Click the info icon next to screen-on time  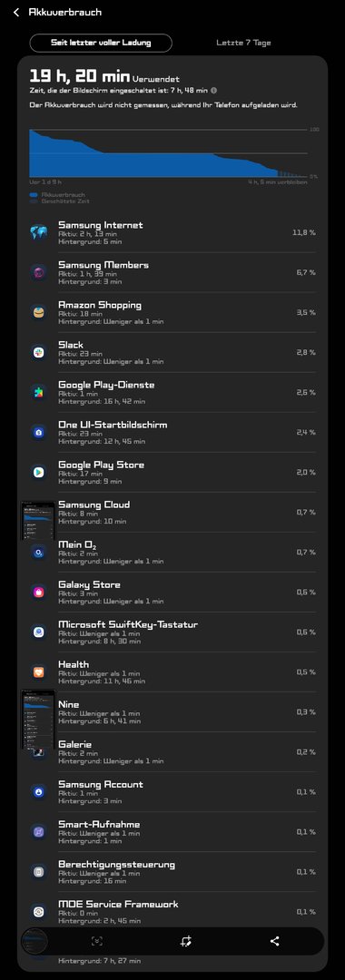click(213, 91)
